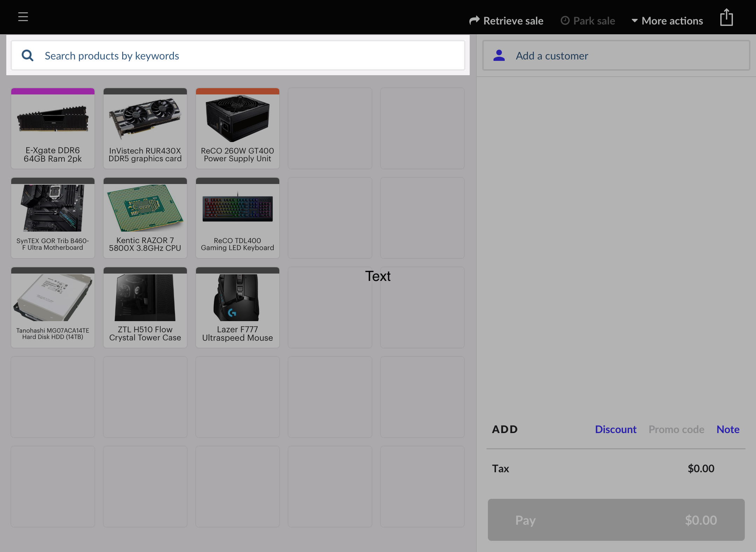Click the Park sale clock icon
The height and width of the screenshot is (552, 756).
[x=565, y=21]
